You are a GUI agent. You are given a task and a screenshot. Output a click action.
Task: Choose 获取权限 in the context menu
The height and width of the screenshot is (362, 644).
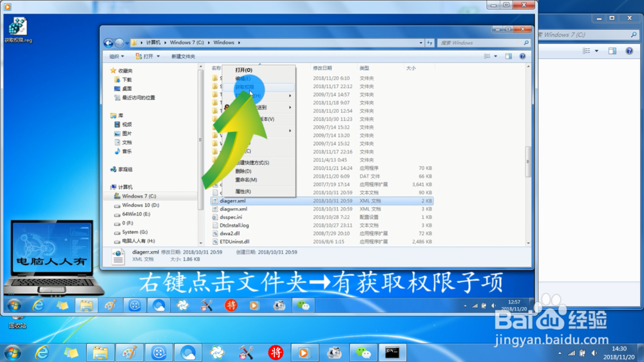[x=245, y=87]
